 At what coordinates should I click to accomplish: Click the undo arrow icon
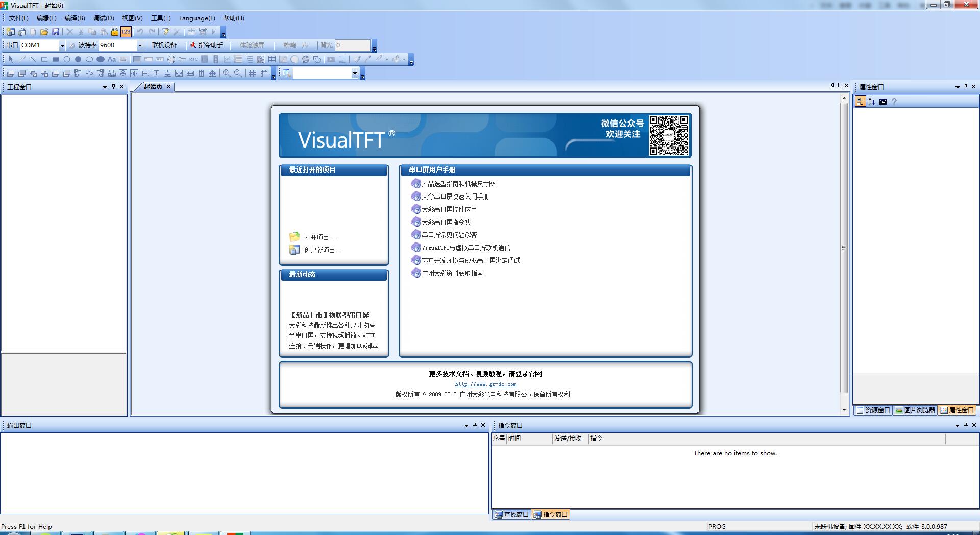[139, 32]
